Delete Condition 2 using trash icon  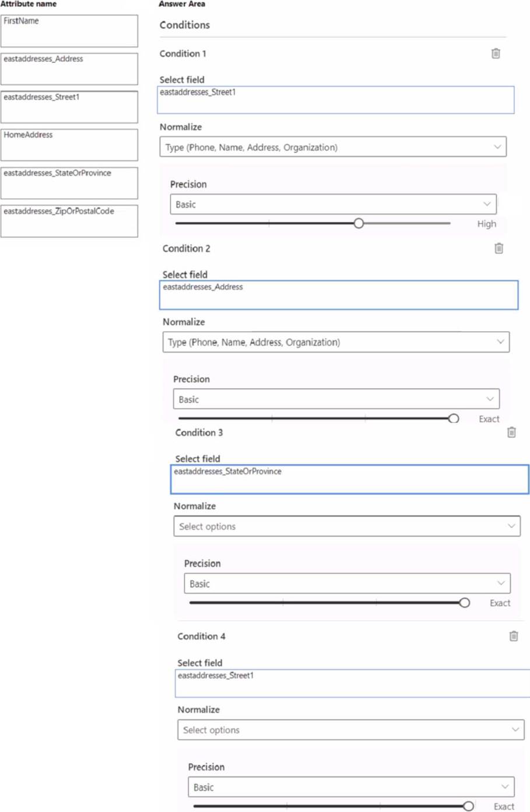pos(499,248)
